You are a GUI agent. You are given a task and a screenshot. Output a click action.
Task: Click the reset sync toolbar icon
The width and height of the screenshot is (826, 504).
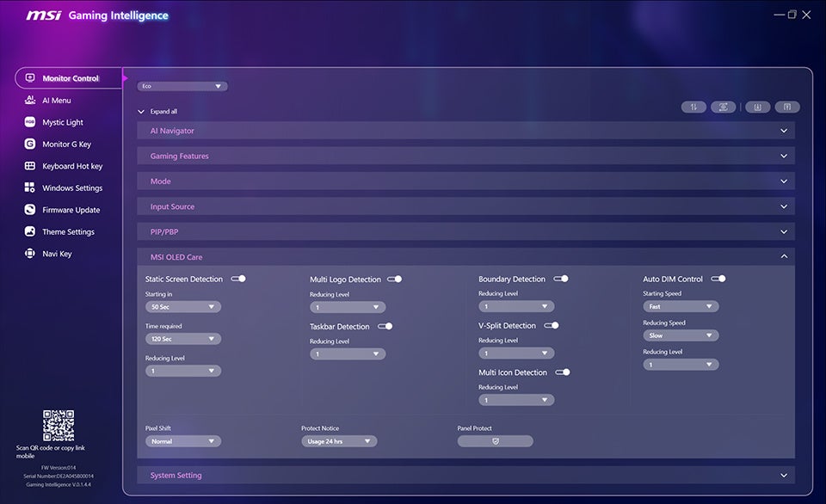pos(724,107)
